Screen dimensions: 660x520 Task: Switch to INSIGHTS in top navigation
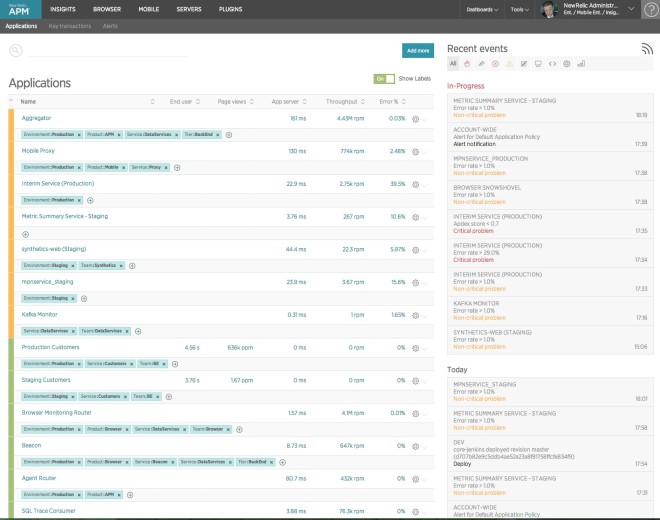[x=63, y=9]
